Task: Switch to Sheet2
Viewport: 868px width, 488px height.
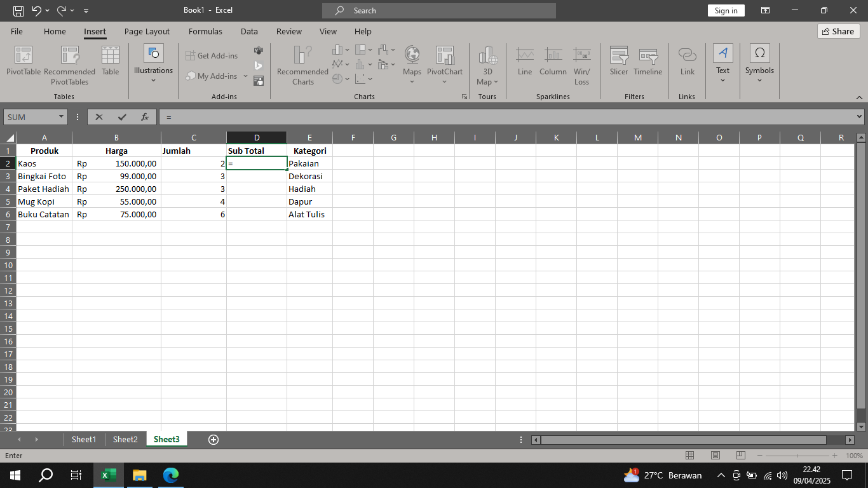Action: [125, 439]
